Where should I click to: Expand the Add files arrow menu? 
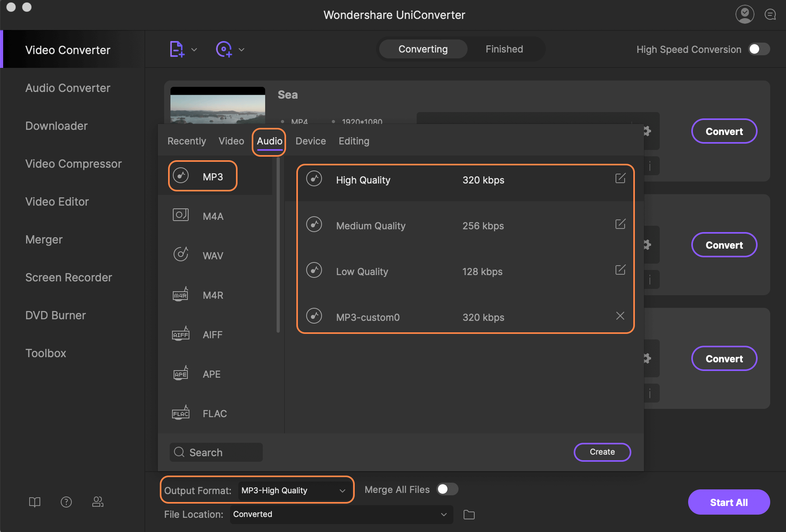click(x=193, y=50)
